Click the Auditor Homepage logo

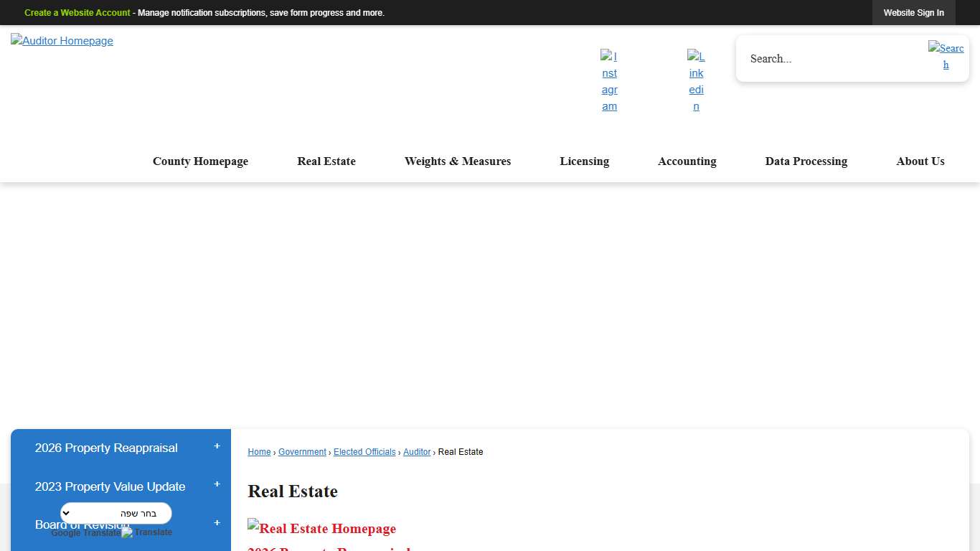62,41
